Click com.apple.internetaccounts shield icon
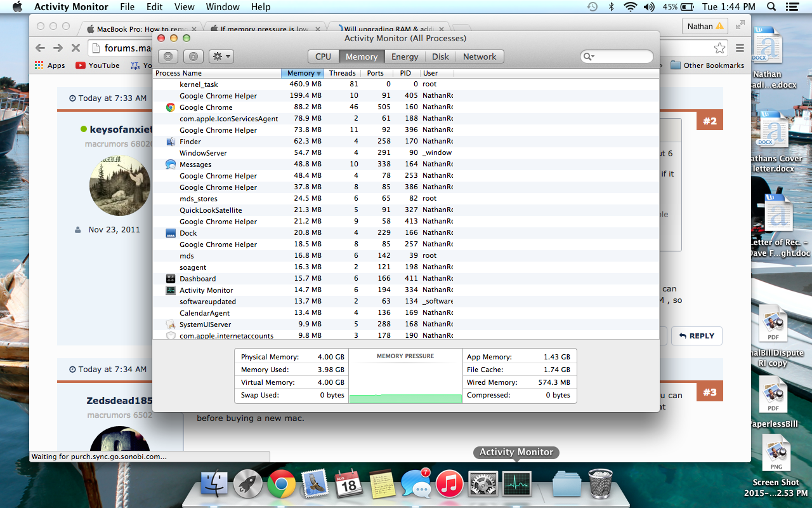 (171, 335)
